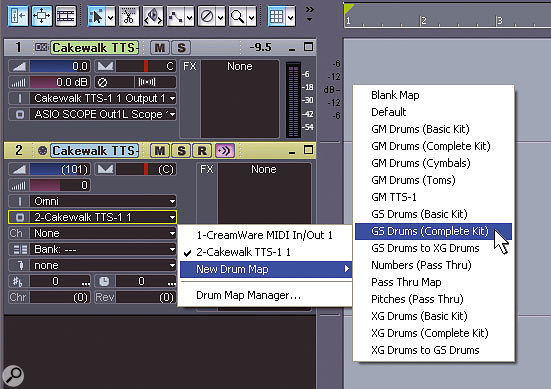Click the zoom magnifier at bottom left

point(13,376)
